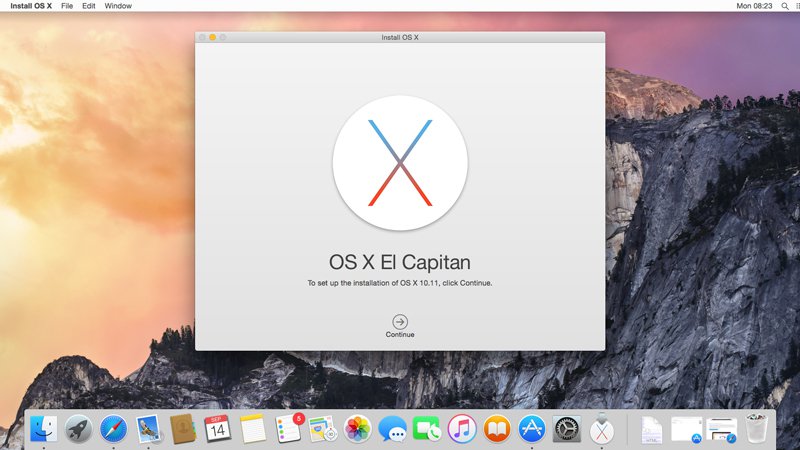Screen dimensions: 800x450
Task: Open the HTML document stack in Dock
Action: click(x=652, y=430)
